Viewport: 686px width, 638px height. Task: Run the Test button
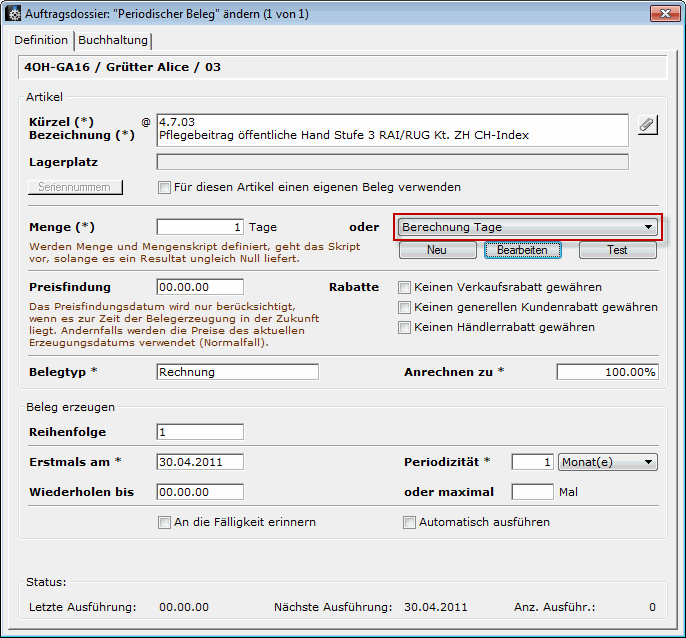pyautogui.click(x=617, y=250)
